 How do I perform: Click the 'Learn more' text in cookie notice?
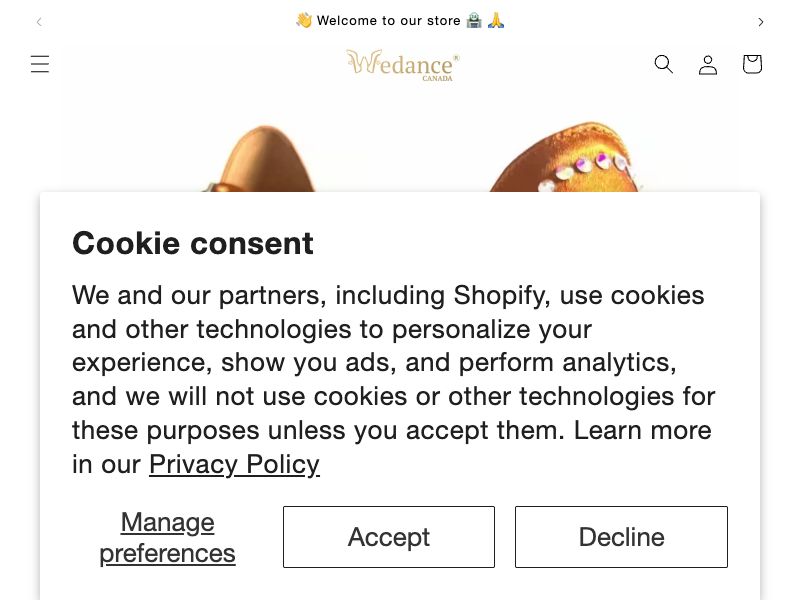(x=643, y=430)
